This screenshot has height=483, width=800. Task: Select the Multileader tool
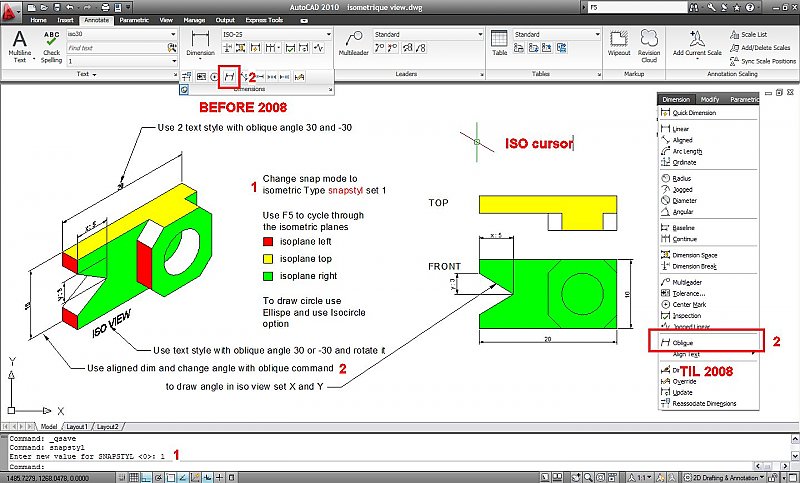coord(354,43)
